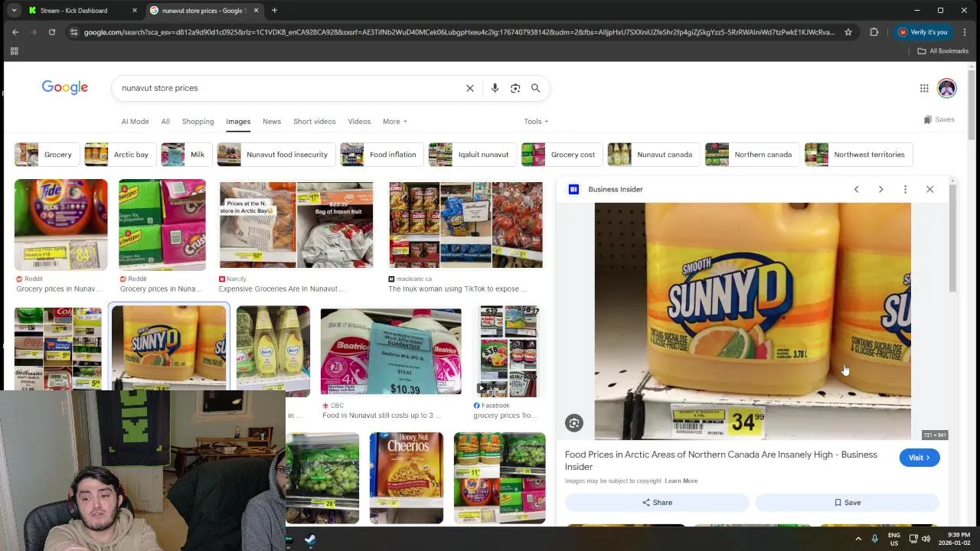Open the Narcity frozen fruit thumbnail
Image resolution: width=980 pixels, height=551 pixels.
[x=296, y=225]
